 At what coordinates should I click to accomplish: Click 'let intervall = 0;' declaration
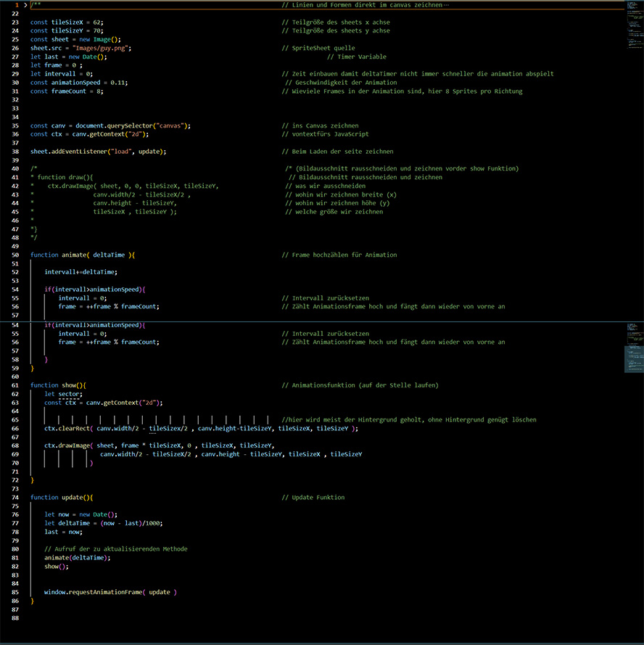(61, 74)
